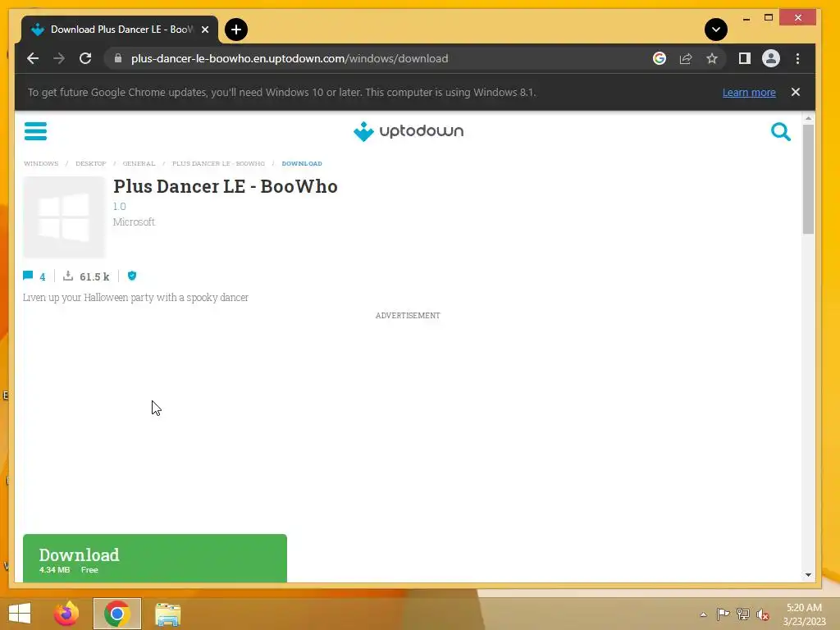
Task: Click the vertical scrollbar thumb
Action: 808,179
